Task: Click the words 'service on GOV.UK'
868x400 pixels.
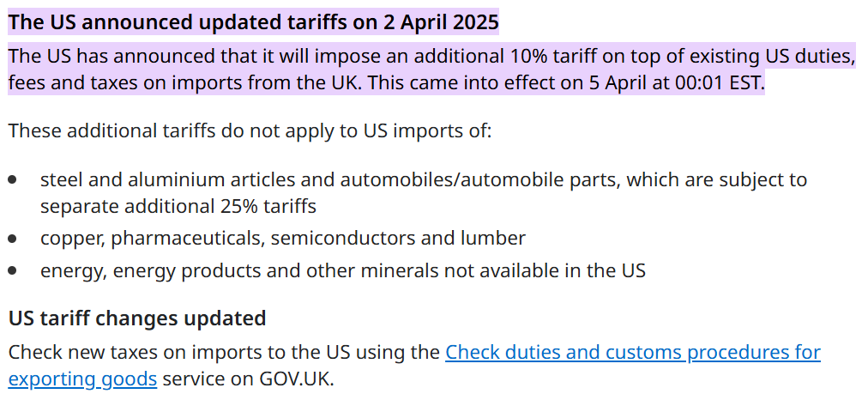Action: click(x=246, y=379)
